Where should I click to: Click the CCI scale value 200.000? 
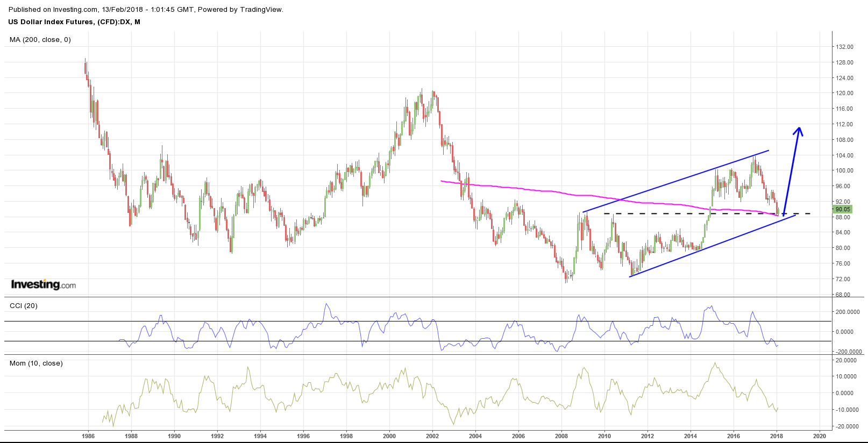click(x=847, y=312)
